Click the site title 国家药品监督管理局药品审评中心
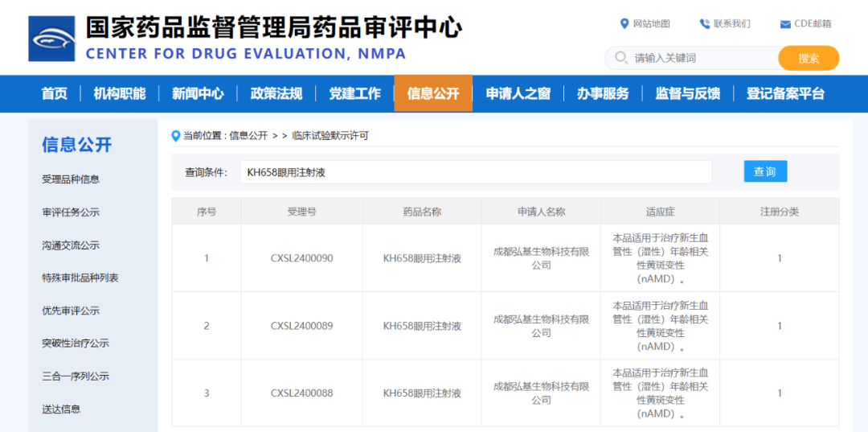Image resolution: width=868 pixels, height=432 pixels. tap(273, 28)
